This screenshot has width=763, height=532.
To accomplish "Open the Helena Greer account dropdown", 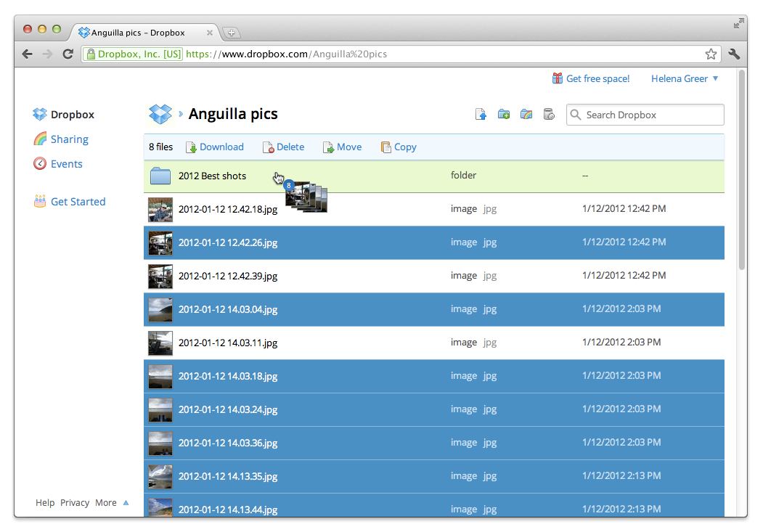I will tap(684, 78).
